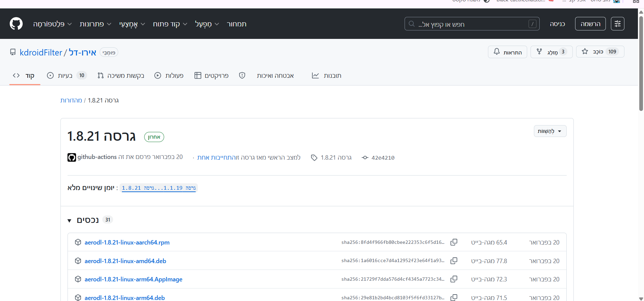This screenshot has width=644, height=301.
Task: Click the github-actions author link
Action: tap(97, 157)
